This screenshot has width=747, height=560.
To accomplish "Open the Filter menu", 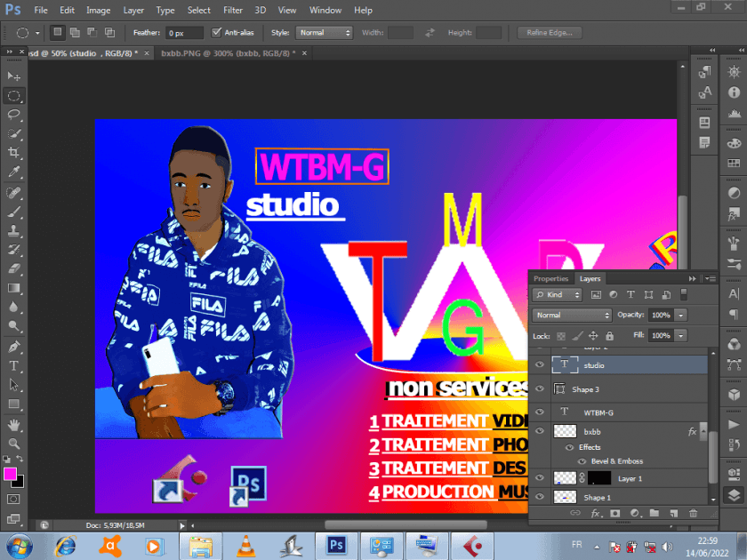I will tap(233, 10).
